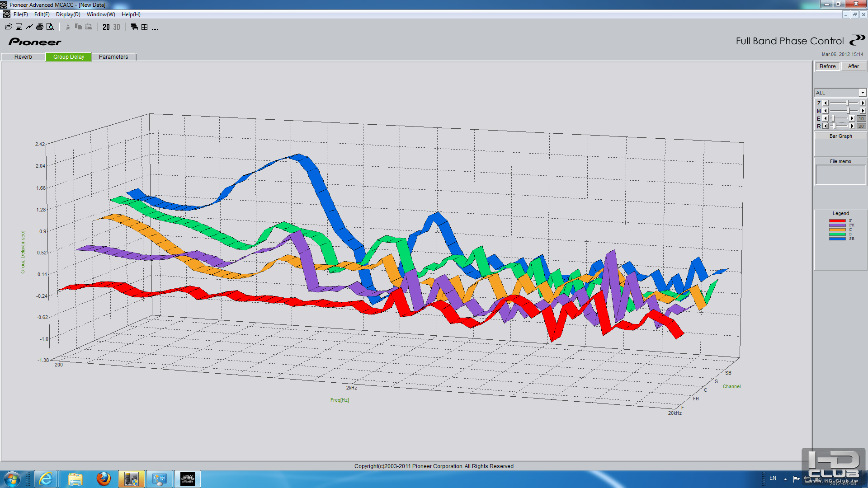Click the EN language indicator

point(773,478)
